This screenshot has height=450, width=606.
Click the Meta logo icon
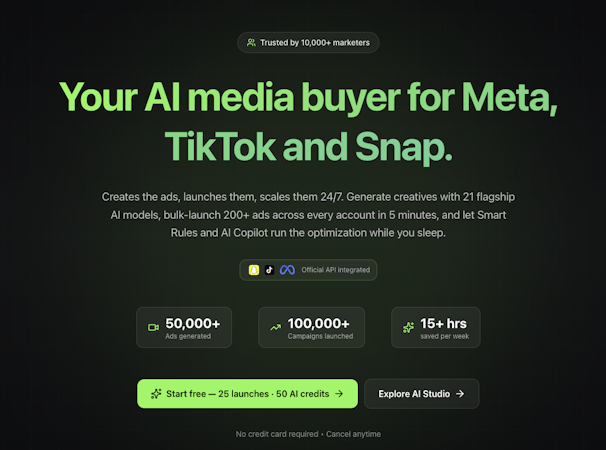pyautogui.click(x=287, y=270)
